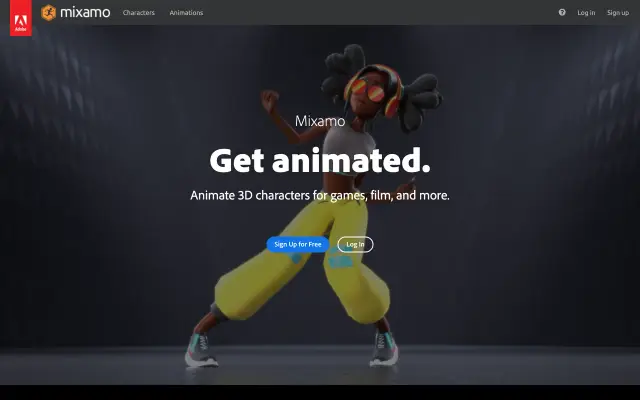Click the blue Sign Up for Free button
The width and height of the screenshot is (640, 400).
298,244
